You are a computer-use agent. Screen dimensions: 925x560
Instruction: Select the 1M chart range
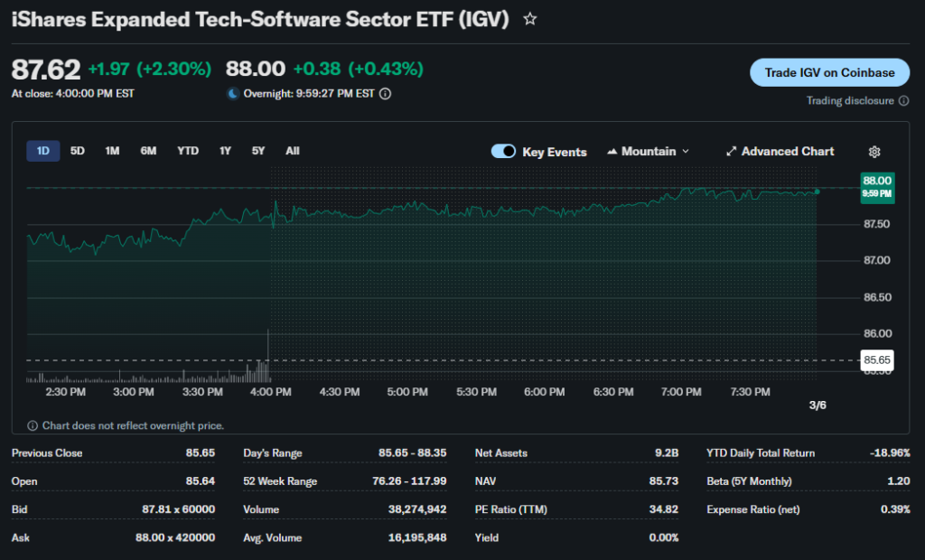[x=112, y=151]
